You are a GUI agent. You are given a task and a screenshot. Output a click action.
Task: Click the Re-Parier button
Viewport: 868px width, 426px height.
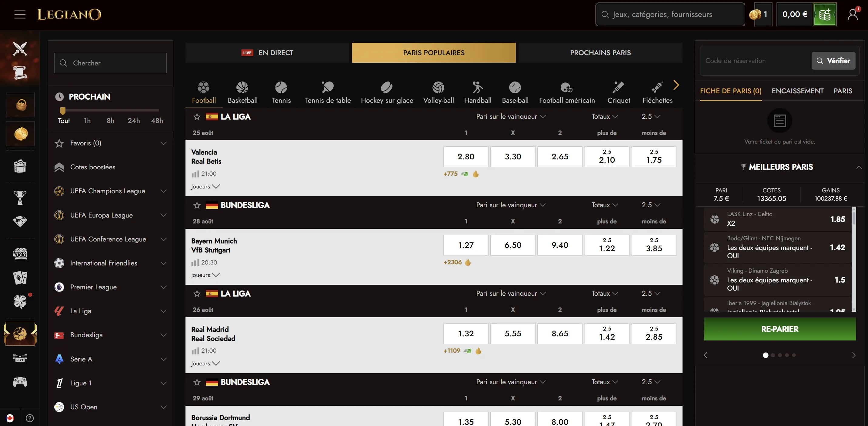point(780,329)
